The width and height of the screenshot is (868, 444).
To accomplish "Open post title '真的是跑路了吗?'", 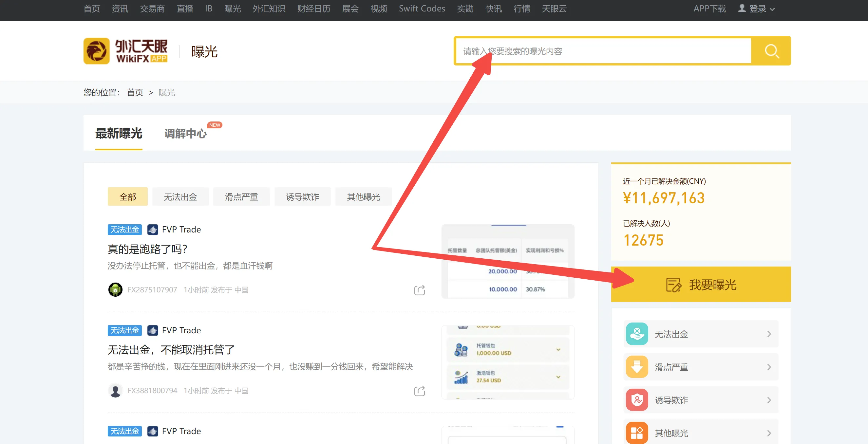I will click(x=148, y=249).
